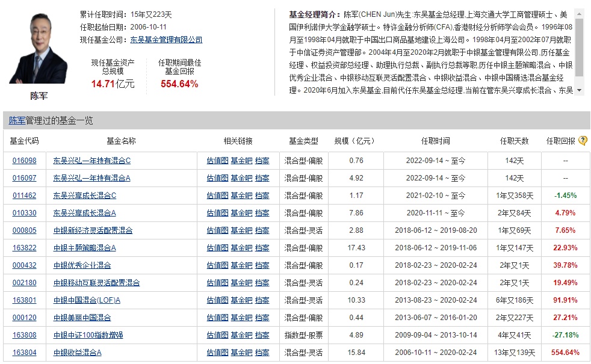The width and height of the screenshot is (591, 364).
Task: Click the scroll up arrow in bio box
Action: point(580,14)
